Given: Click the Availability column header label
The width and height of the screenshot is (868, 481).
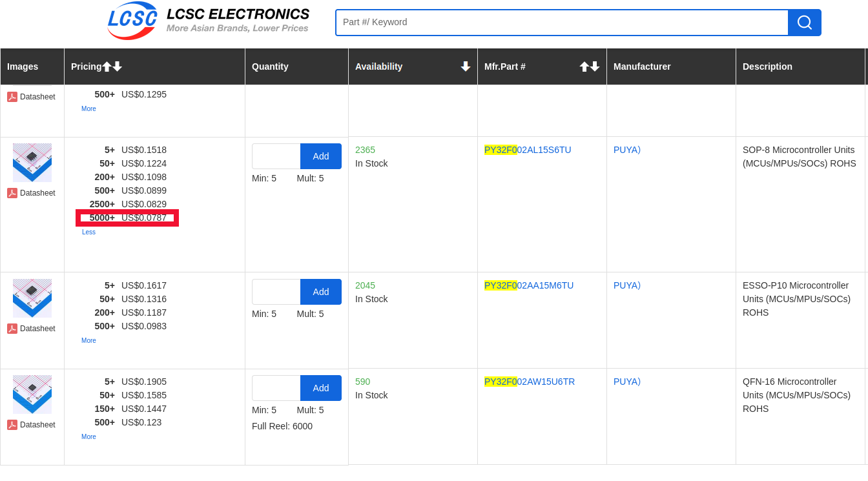Looking at the screenshot, I should 378,67.
